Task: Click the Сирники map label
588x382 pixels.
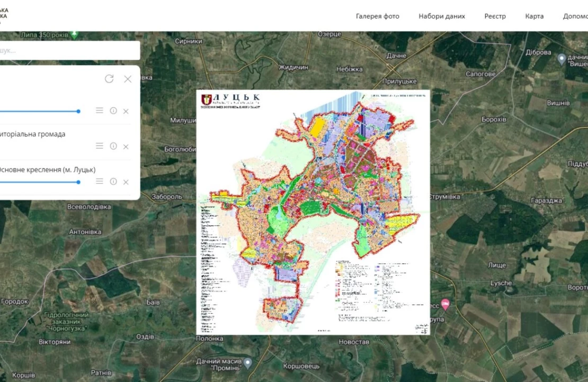Action: (x=189, y=41)
